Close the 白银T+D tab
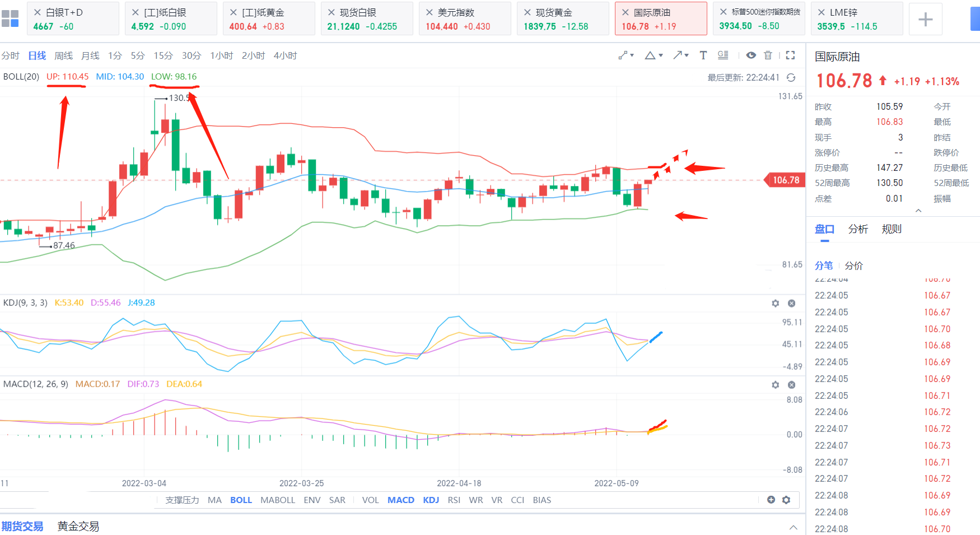Viewport: 980px width, 535px height. (x=37, y=12)
